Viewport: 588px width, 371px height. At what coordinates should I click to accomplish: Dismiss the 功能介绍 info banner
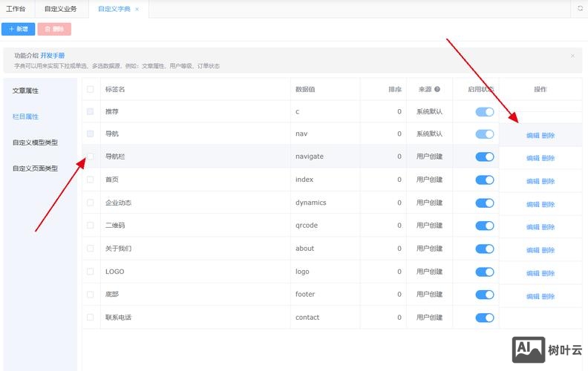click(572, 56)
